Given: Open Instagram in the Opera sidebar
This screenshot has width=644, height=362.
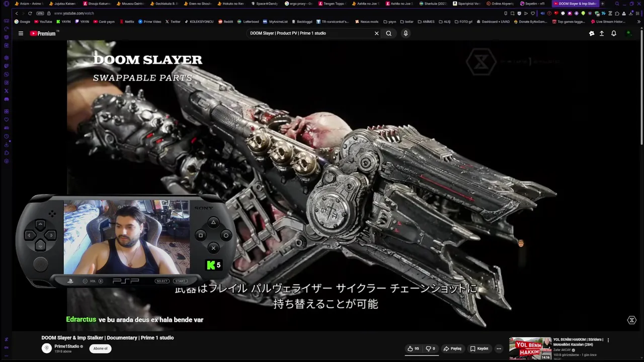Looking at the screenshot, I should pyautogui.click(x=6, y=82).
